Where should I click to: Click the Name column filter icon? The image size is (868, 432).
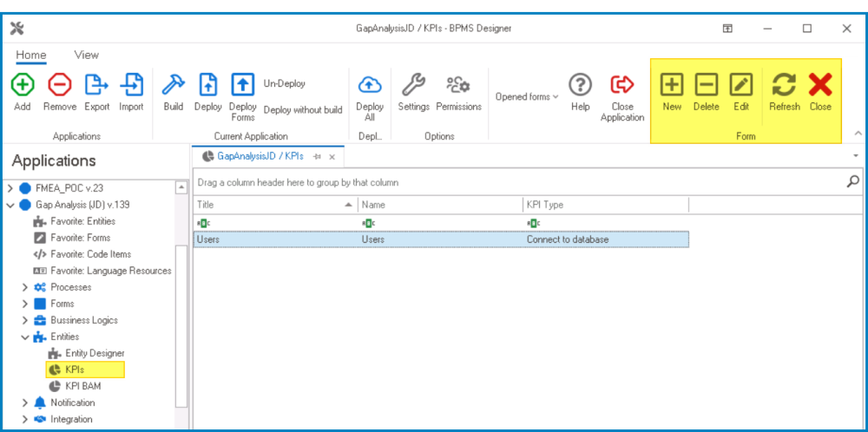click(368, 223)
